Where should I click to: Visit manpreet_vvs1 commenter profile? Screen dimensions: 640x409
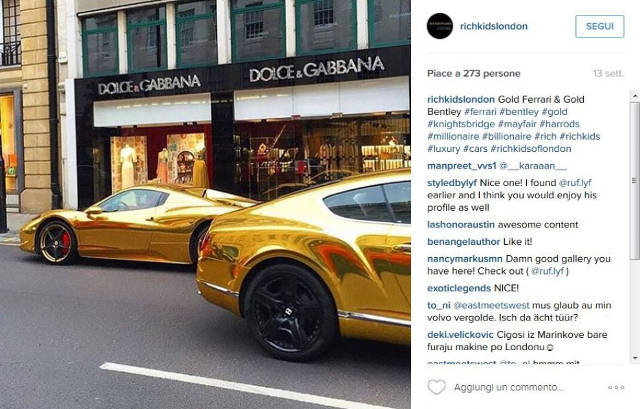(462, 166)
